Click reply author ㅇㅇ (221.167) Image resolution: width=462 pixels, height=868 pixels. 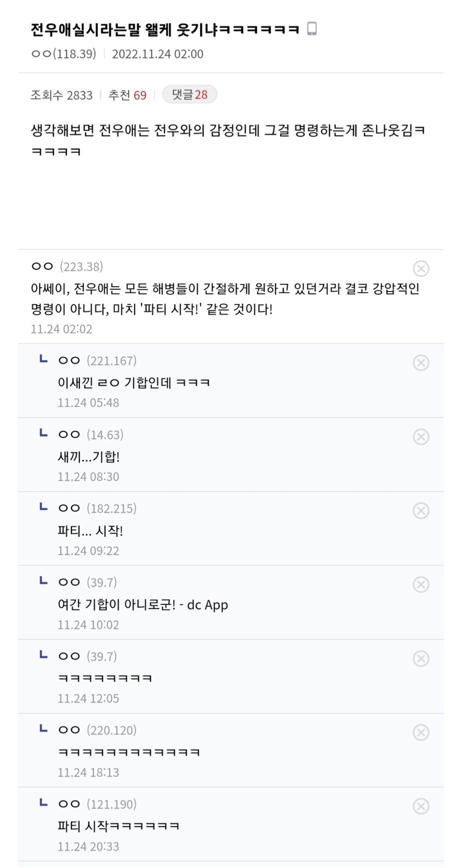click(97, 361)
